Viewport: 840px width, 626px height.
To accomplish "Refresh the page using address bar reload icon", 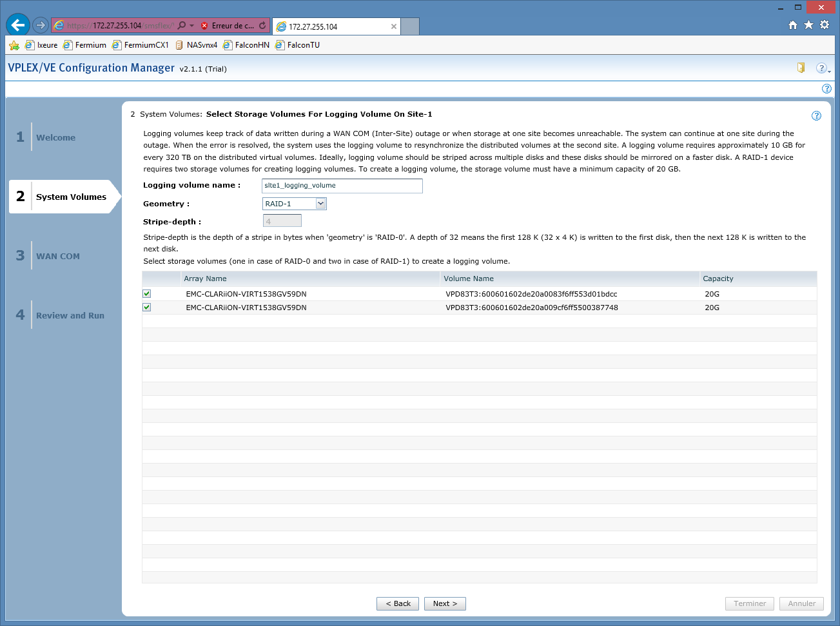I will pos(262,26).
